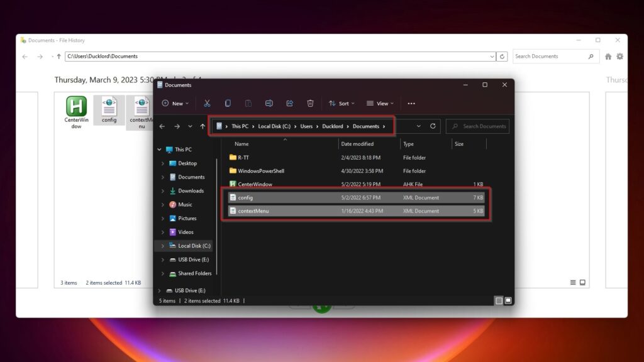
Task: Switch Explorer to large icons view
Action: point(508,301)
